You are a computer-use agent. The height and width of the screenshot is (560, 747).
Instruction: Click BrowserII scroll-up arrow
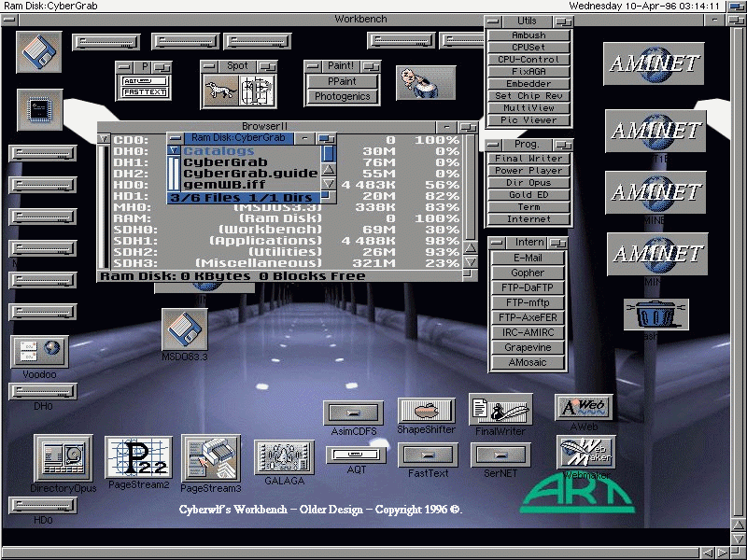[x=471, y=248]
